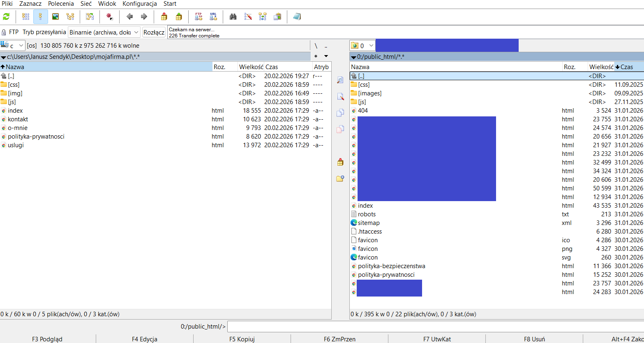Click the pack files toolbar icon
644x343 pixels.
[164, 17]
